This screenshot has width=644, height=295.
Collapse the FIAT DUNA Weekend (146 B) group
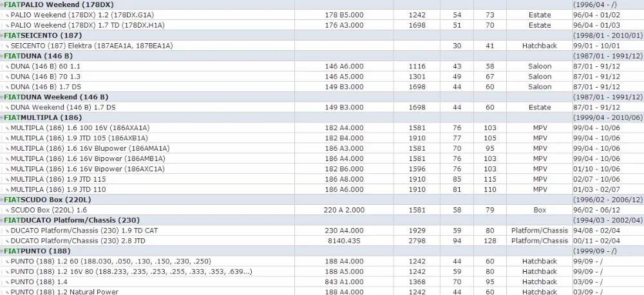pos(2,97)
